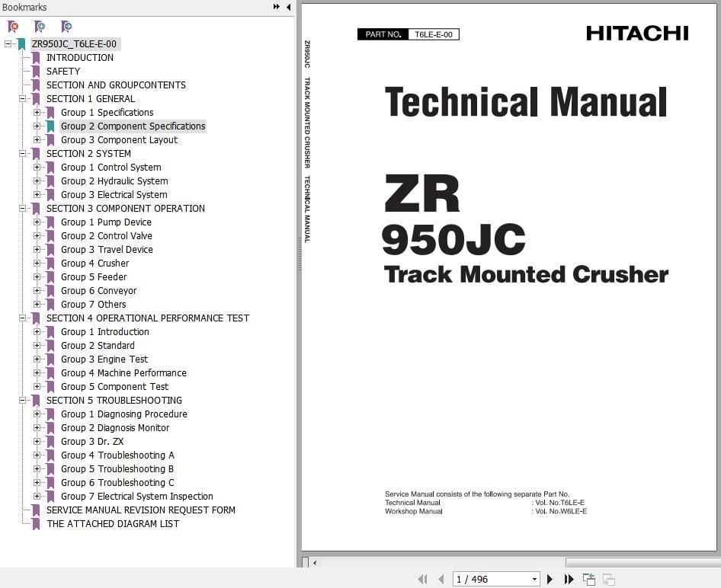This screenshot has width=721, height=588.
Task: Open the SAFETY bookmark
Action: click(63, 72)
